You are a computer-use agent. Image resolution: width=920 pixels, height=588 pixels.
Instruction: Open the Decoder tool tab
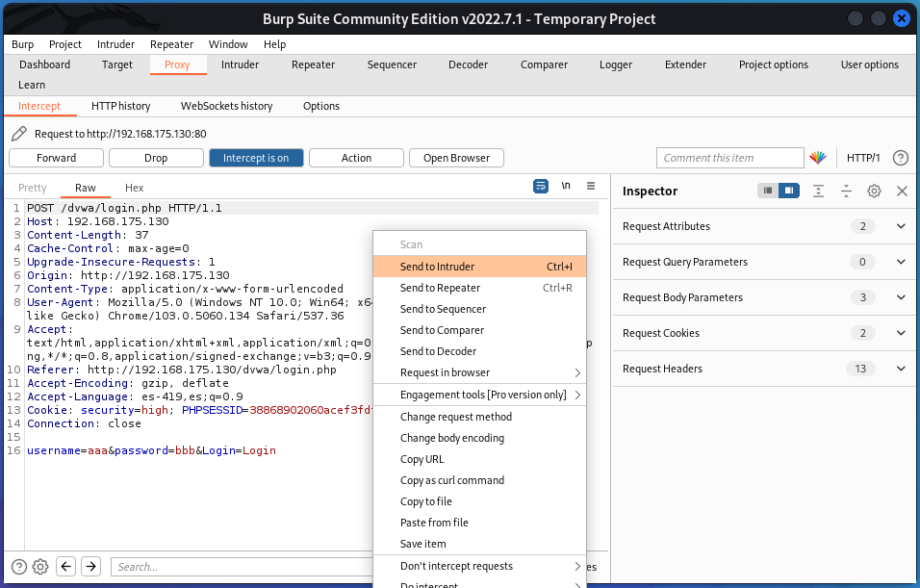(469, 64)
